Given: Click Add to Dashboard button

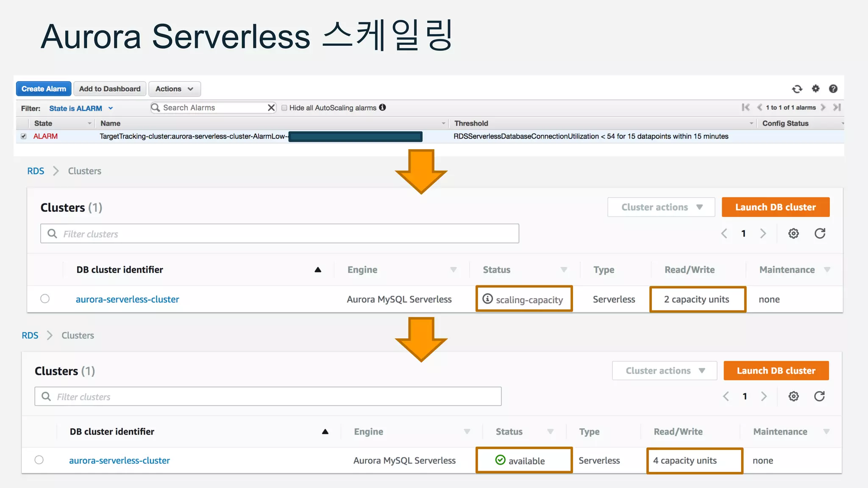Looking at the screenshot, I should coord(110,89).
